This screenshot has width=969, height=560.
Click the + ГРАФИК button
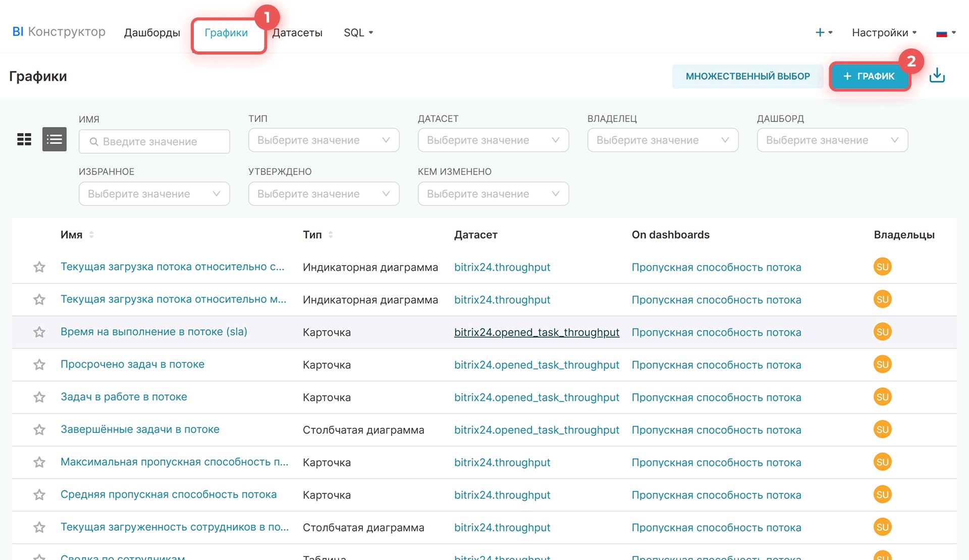coord(869,76)
